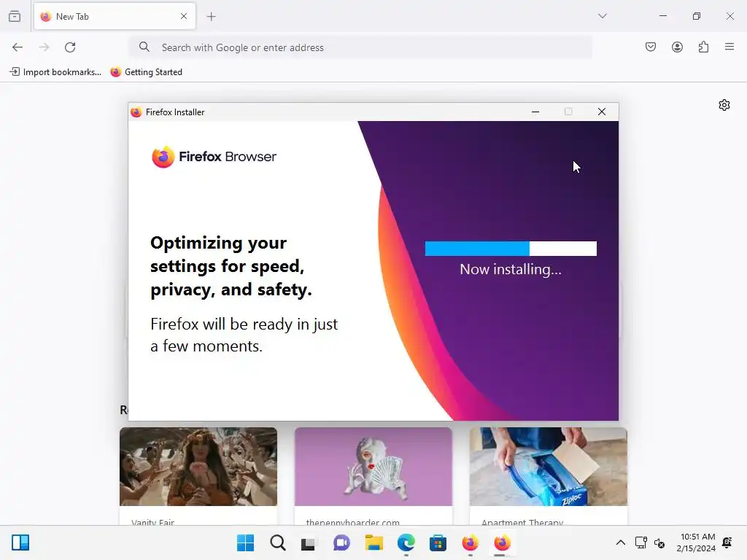
Task: Open the notifications bell tray icon
Action: (x=727, y=542)
